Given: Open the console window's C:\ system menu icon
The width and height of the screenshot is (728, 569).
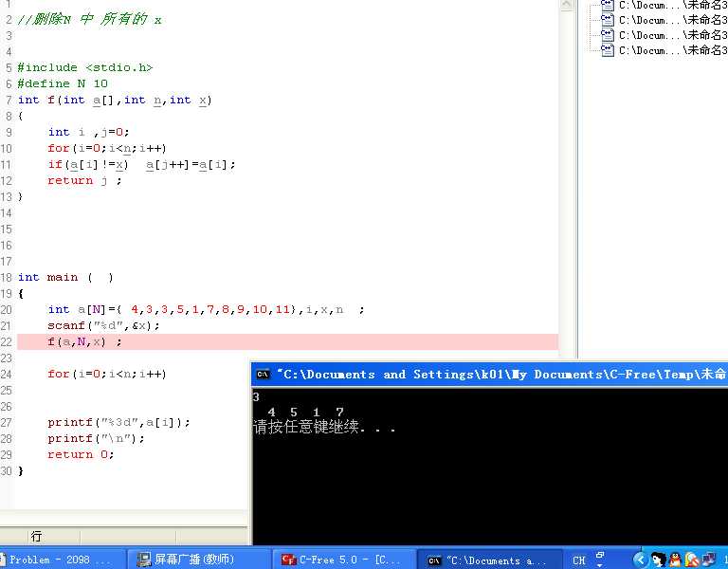Looking at the screenshot, I should (x=263, y=375).
